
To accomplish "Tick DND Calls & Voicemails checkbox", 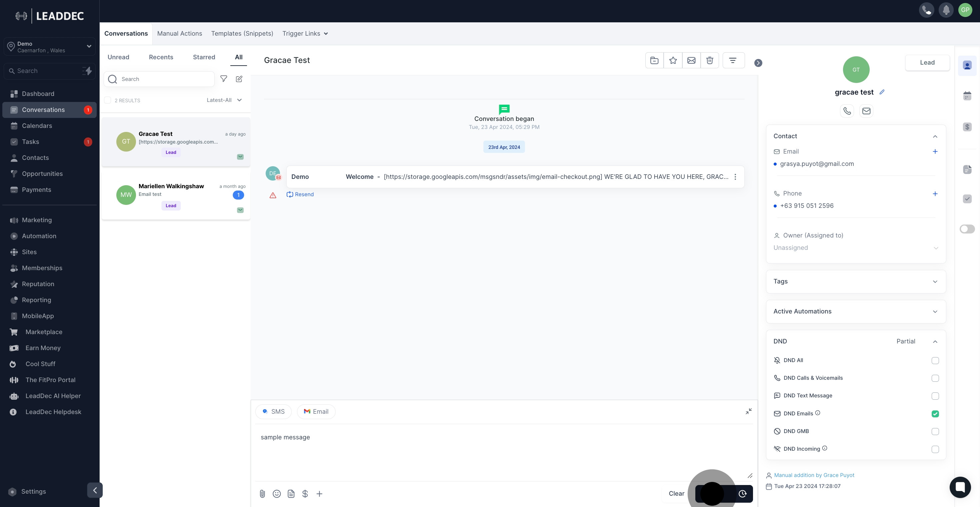I will tap(935, 378).
